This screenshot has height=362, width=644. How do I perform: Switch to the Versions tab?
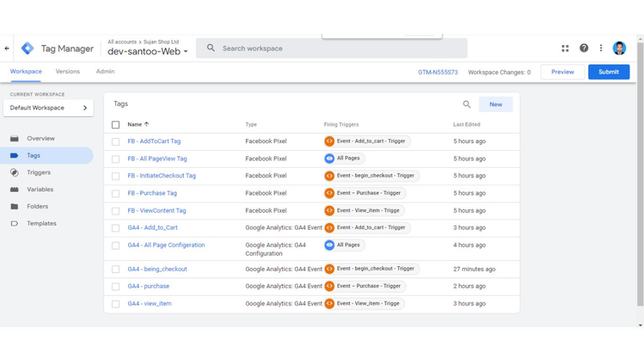click(68, 72)
